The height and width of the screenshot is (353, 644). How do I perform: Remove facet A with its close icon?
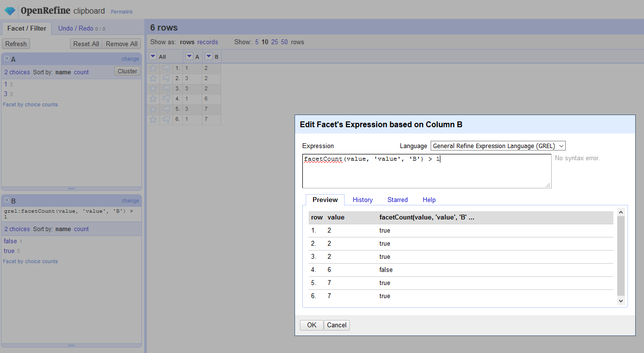coord(7,58)
